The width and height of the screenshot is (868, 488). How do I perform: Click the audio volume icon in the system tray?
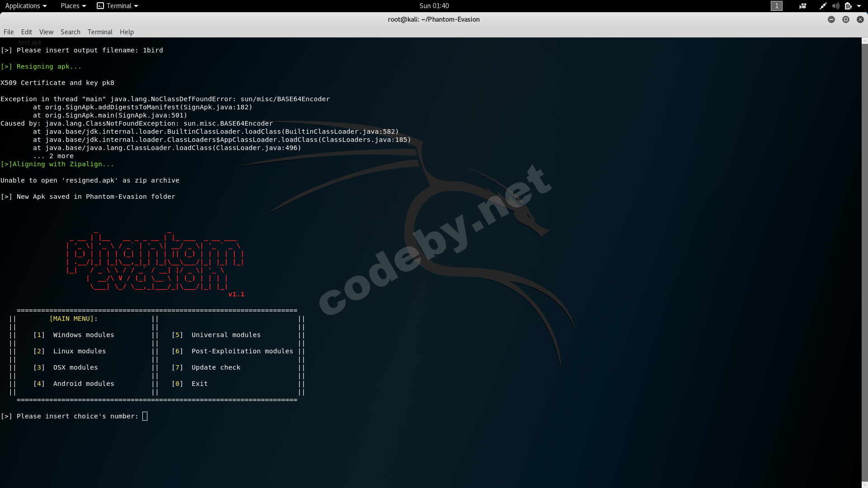(836, 6)
